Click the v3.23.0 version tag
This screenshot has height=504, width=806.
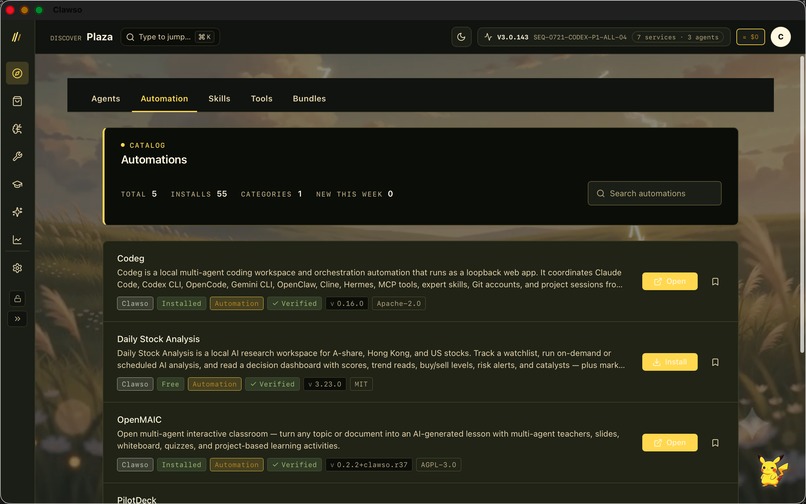pyautogui.click(x=325, y=384)
